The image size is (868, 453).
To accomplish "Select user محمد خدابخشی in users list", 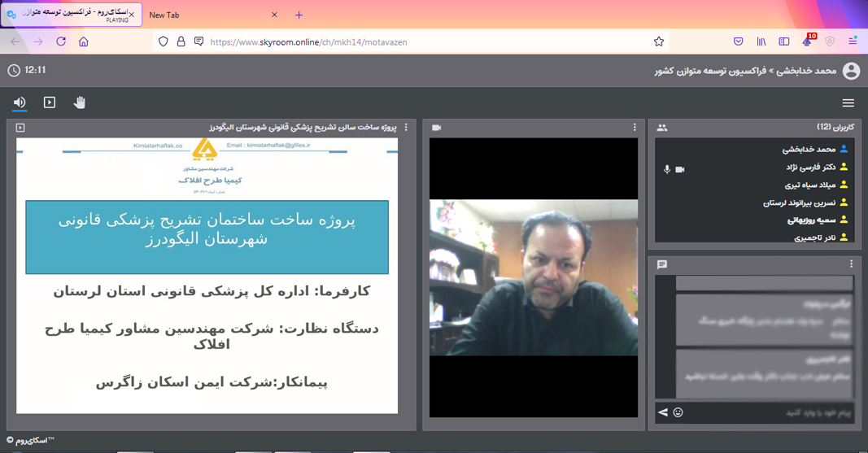I will 809,150.
